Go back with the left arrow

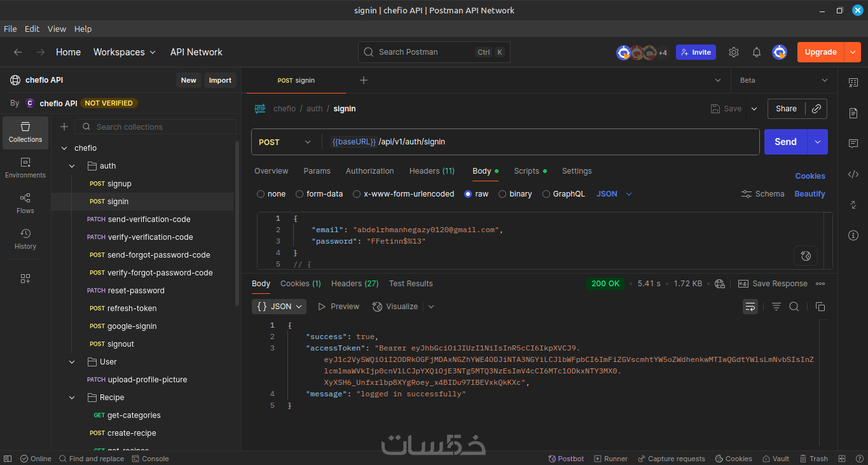[x=18, y=52]
